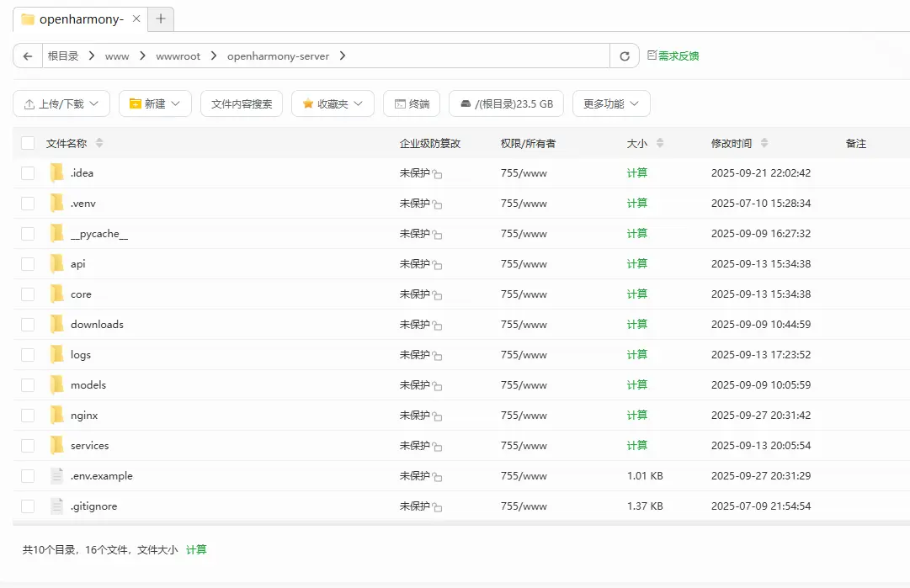Click the back arrow navigation icon

(x=28, y=56)
